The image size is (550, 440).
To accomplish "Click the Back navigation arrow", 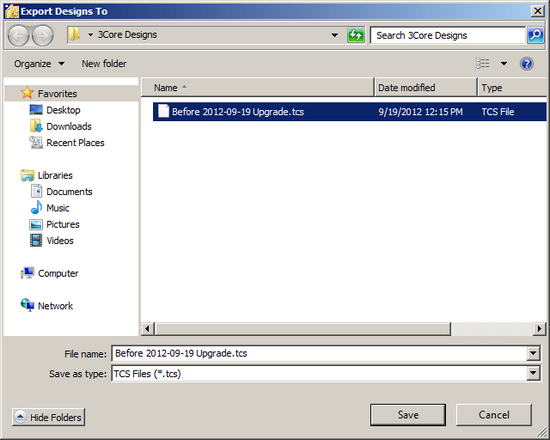I will pyautogui.click(x=18, y=35).
